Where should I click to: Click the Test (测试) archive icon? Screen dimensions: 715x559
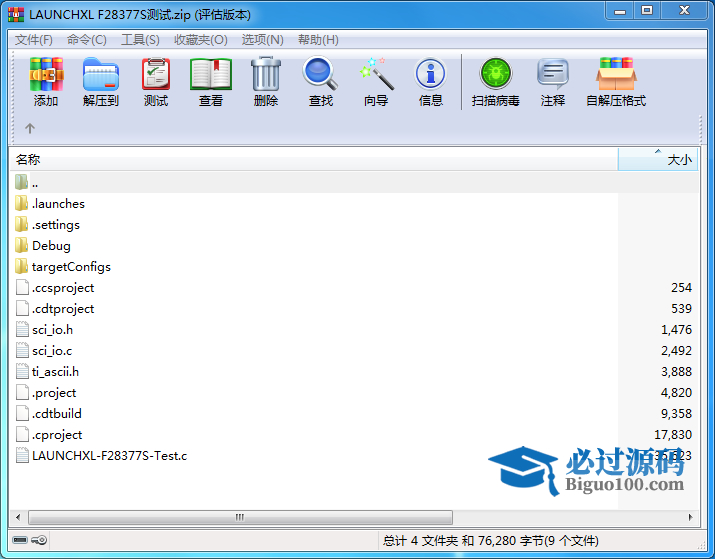(156, 74)
